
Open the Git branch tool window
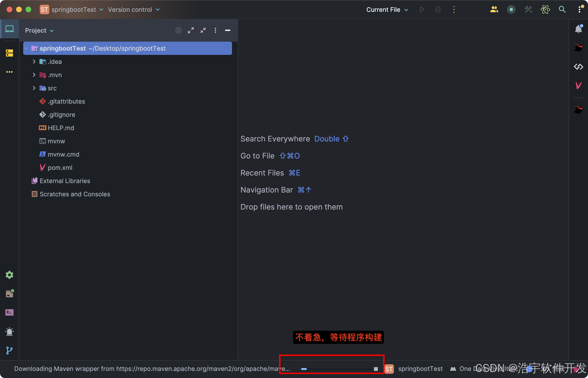[9, 350]
